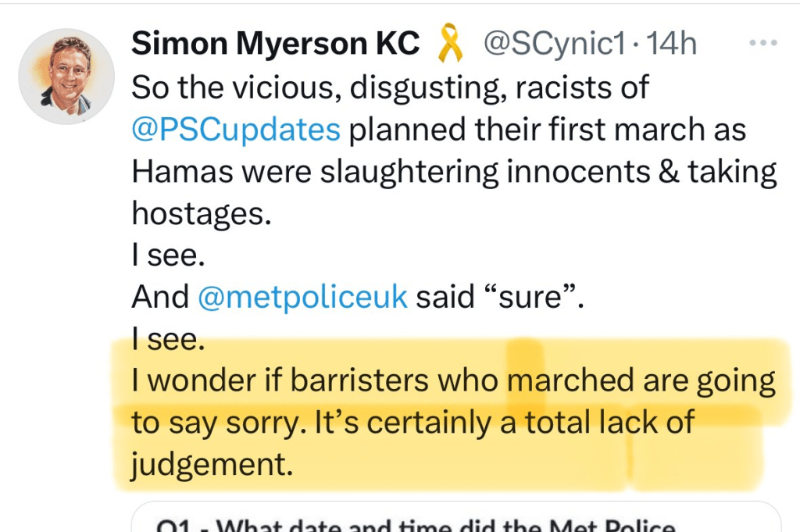The image size is (800, 532).
Task: Click the highlighted words "marched are going"
Action: [x=641, y=381]
